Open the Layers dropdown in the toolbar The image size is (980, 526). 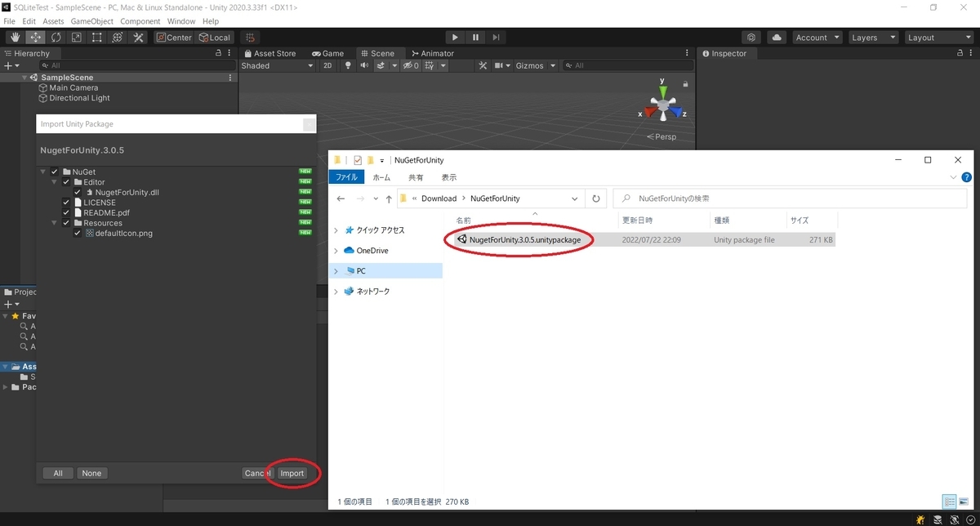point(873,37)
